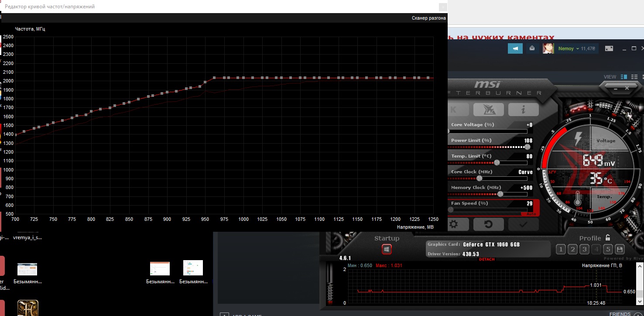Click the 35 °C temperature readout
The image size is (644, 316).
(x=601, y=178)
